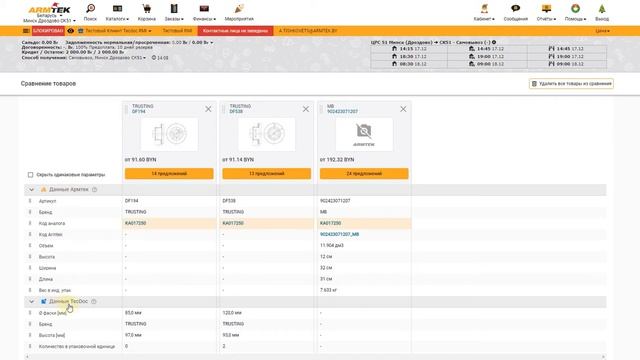Screen dimensions: 640x360
Task: Click the Данные TecDoc help icon
Action: [x=94, y=302]
